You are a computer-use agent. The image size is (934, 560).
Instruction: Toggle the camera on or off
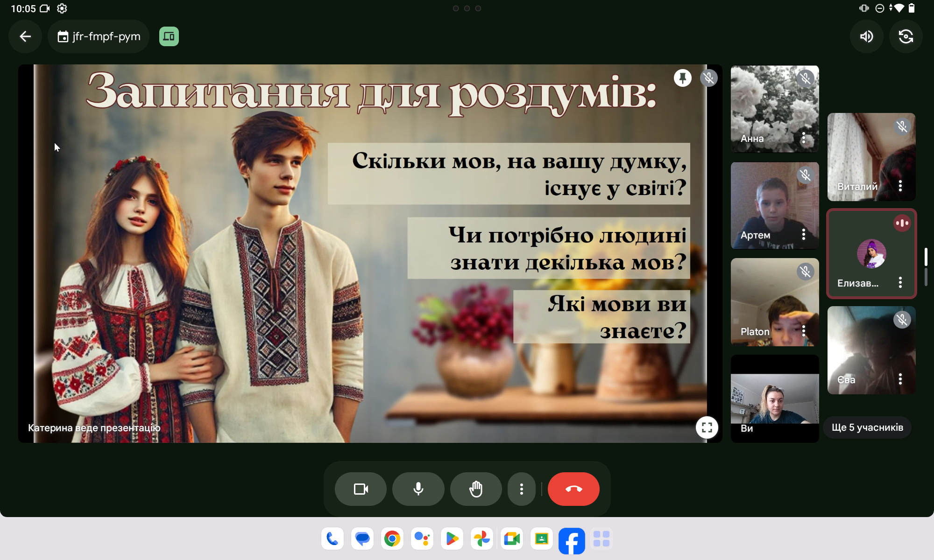point(361,489)
